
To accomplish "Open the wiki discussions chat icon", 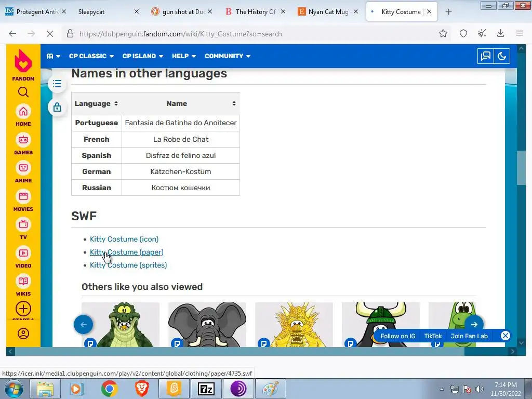I will pos(486,56).
